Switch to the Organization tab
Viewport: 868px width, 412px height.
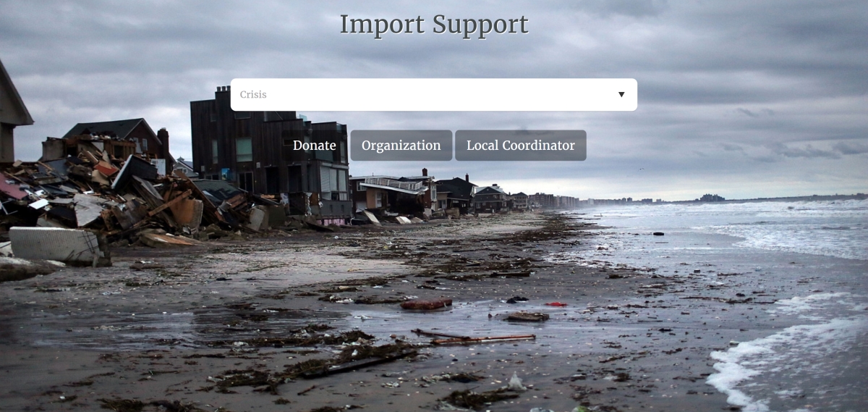[x=401, y=146]
